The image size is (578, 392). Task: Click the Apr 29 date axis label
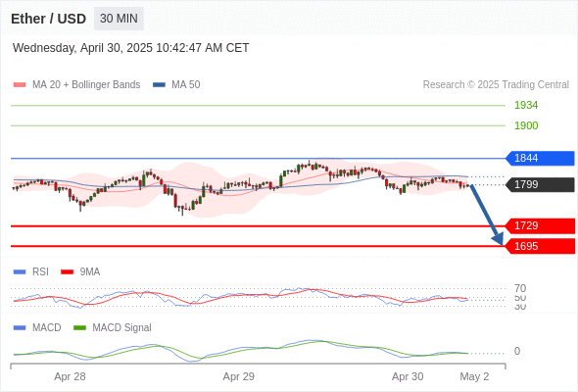238,376
